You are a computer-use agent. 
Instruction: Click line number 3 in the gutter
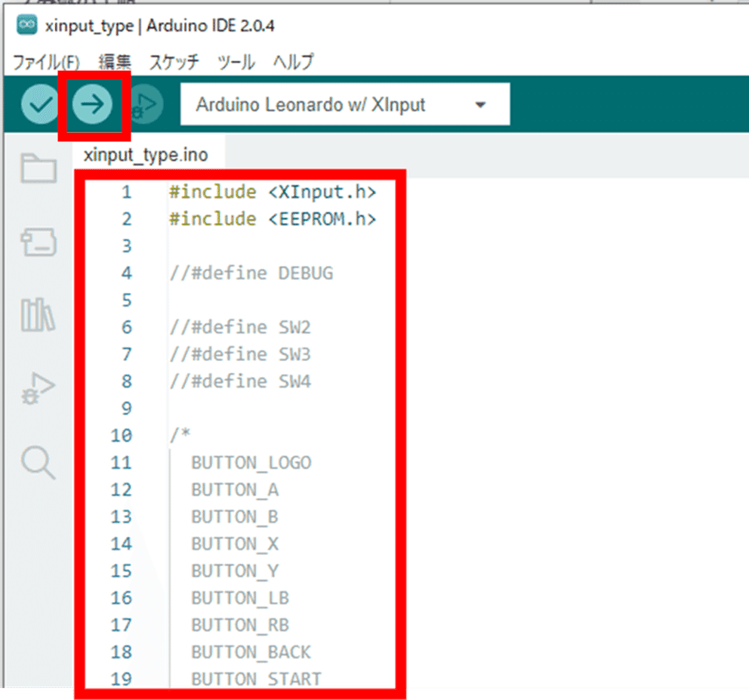tap(127, 246)
